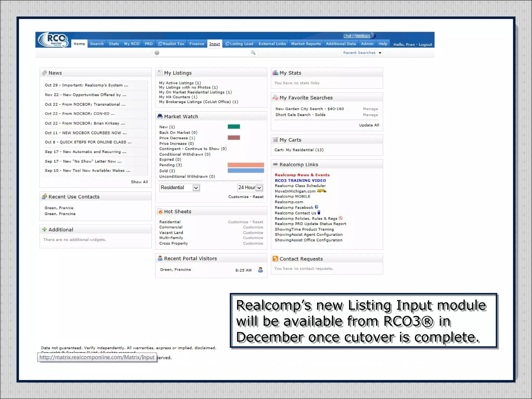Click the Market Watch binoculars icon

click(x=160, y=116)
